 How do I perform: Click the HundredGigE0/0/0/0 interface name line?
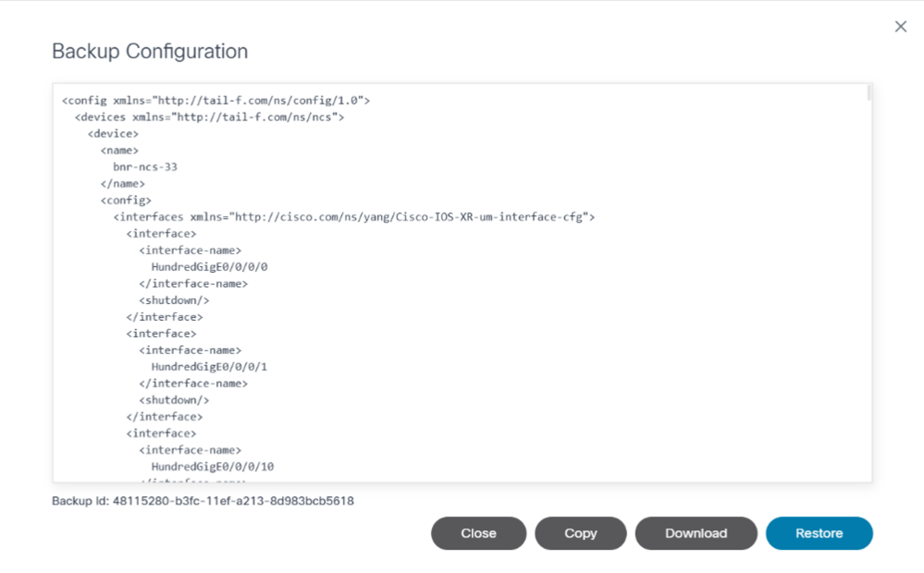(x=209, y=267)
